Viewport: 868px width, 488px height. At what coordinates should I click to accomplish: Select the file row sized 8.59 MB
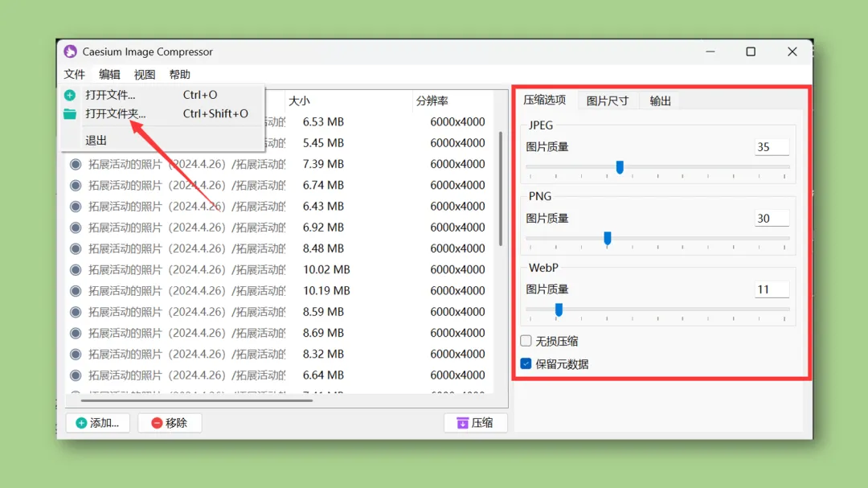coord(280,312)
